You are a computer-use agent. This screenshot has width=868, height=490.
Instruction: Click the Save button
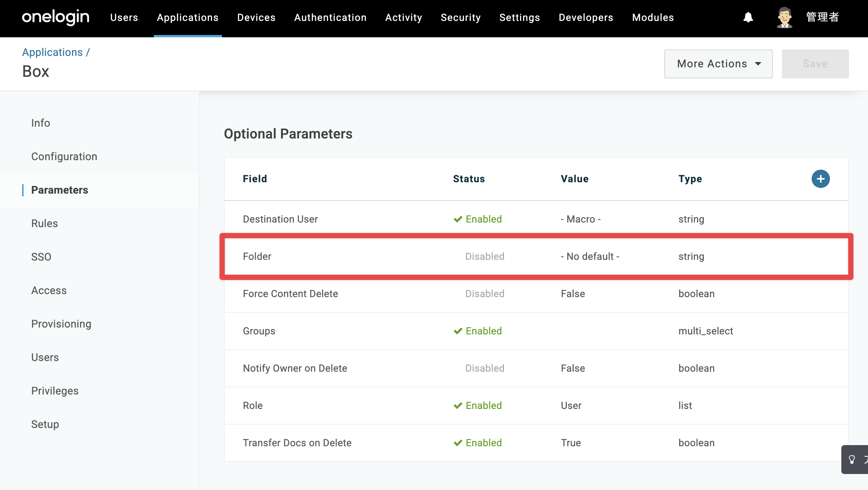click(x=815, y=64)
